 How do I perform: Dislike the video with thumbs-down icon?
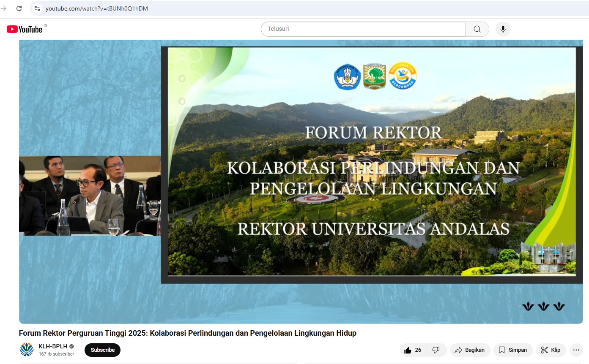tap(436, 350)
